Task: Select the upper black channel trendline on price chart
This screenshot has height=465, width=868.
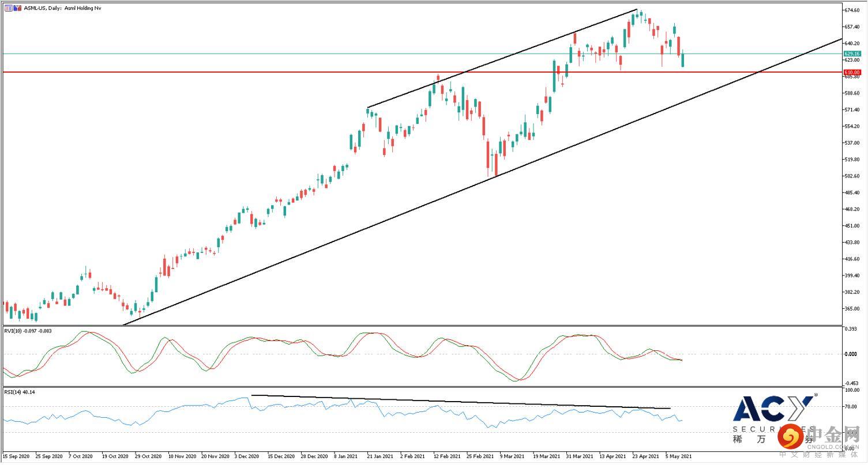Action: 502,59
